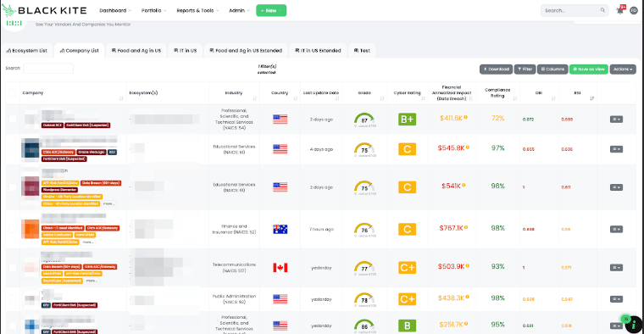The height and width of the screenshot is (334, 644).
Task: Click the grade gauge showing 77
Action: point(364,267)
